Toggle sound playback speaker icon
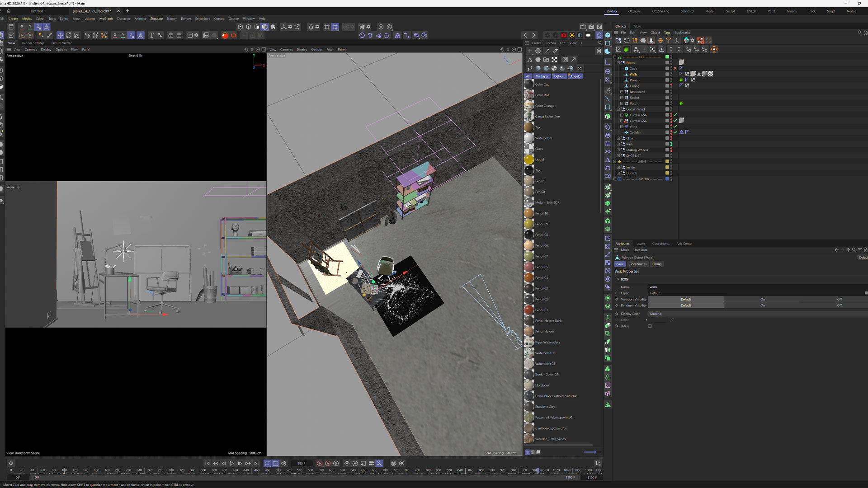This screenshot has height=488, width=868. (284, 464)
